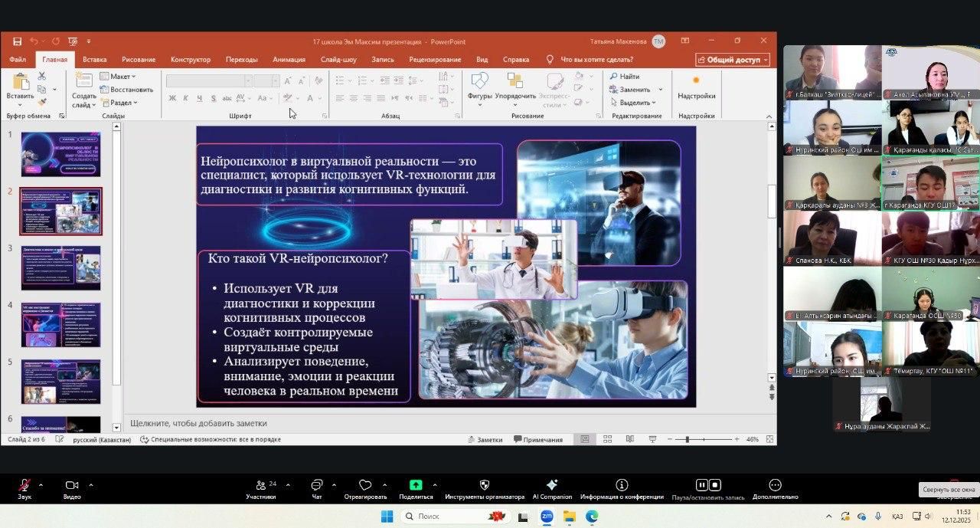Pause the Zoom recording
980x528 pixels.
pyautogui.click(x=701, y=485)
